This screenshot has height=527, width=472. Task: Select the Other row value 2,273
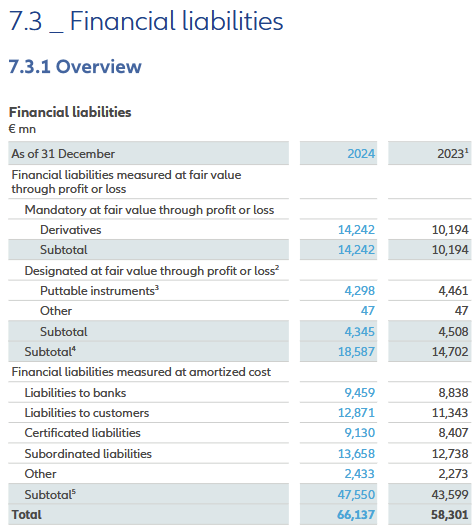pos(453,474)
